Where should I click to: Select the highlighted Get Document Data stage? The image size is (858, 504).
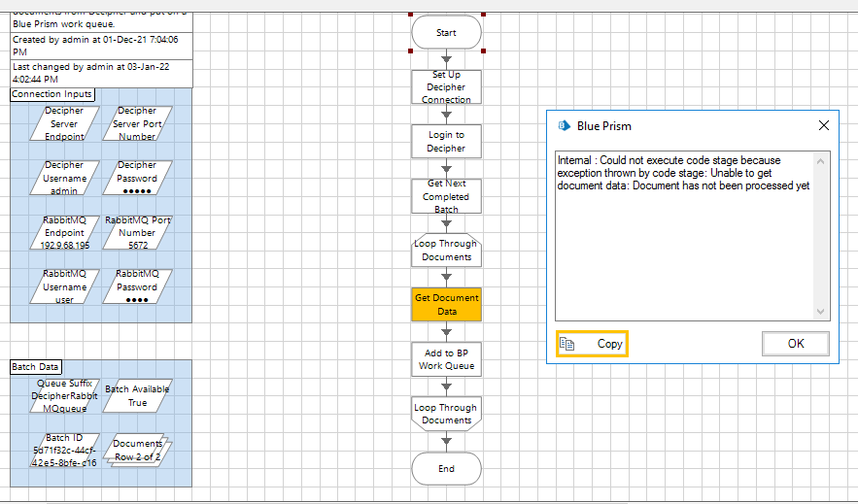coord(446,305)
